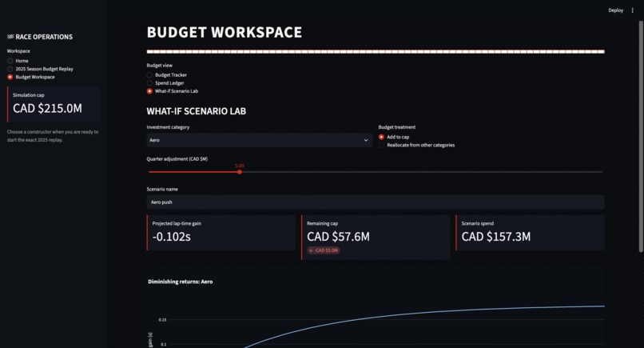This screenshot has height=348, width=644.
Task: Click the Diminishing returns: Aero chart title
Action: [x=181, y=282]
